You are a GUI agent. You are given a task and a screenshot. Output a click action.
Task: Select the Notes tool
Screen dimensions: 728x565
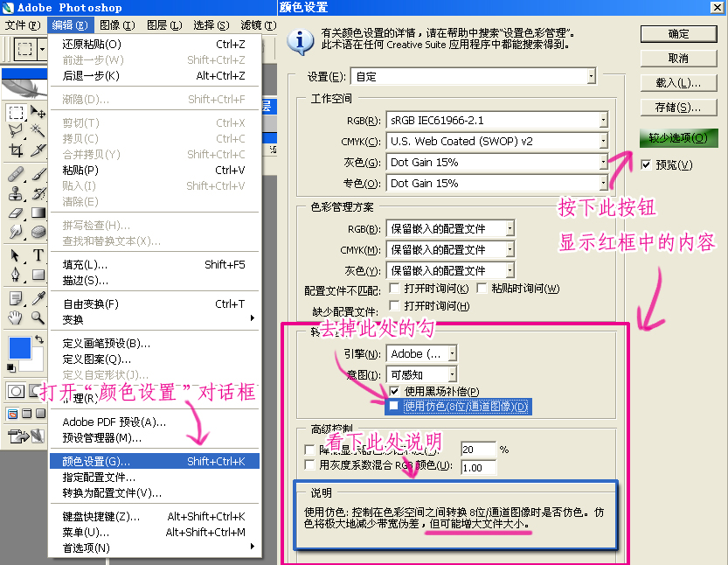[x=16, y=298]
